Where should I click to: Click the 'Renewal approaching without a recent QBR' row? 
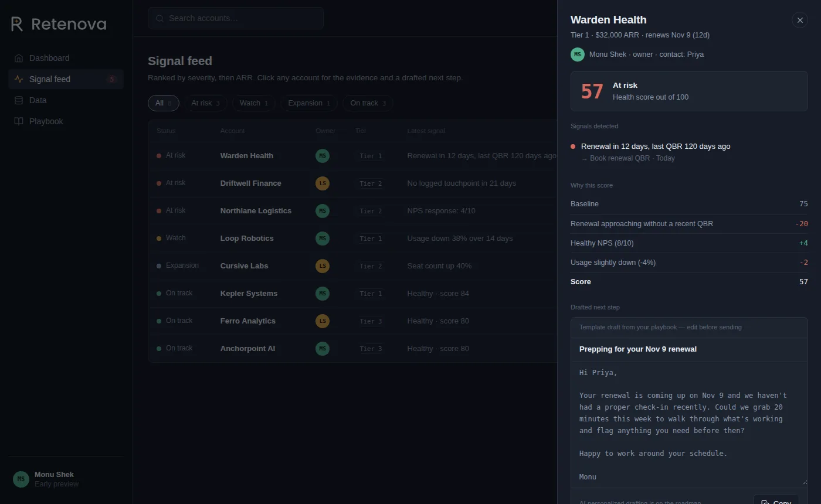689,224
